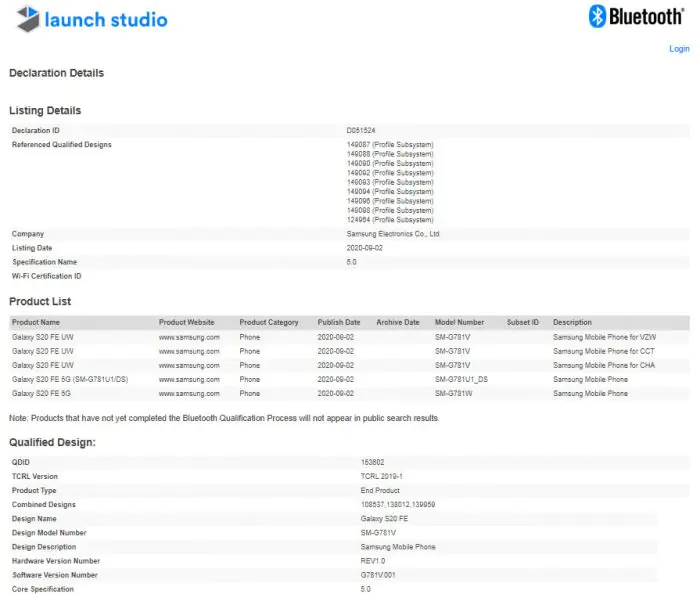The height and width of the screenshot is (594, 700).
Task: Click the Description column header
Action: pos(572,322)
